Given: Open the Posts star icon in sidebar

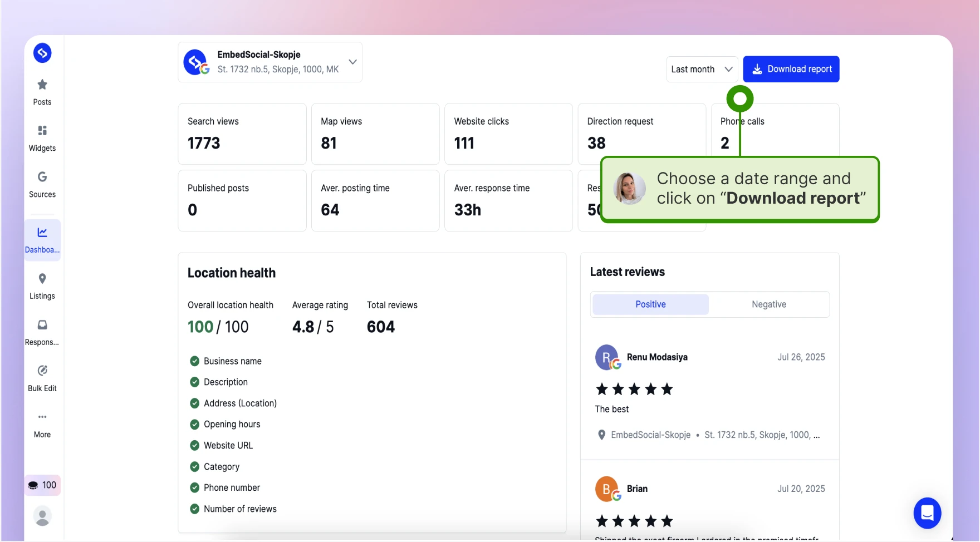Looking at the screenshot, I should click(42, 85).
